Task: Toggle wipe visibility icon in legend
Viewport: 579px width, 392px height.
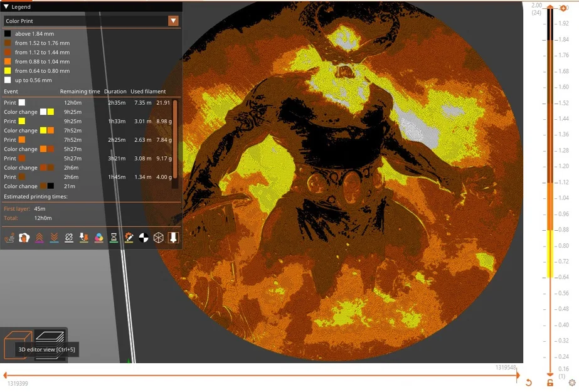Action: point(24,238)
